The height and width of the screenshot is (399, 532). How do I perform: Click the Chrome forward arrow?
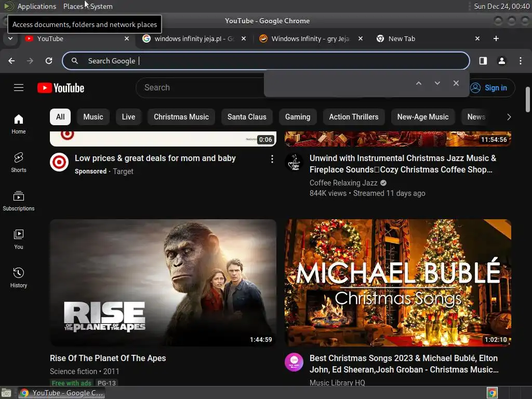point(30,61)
